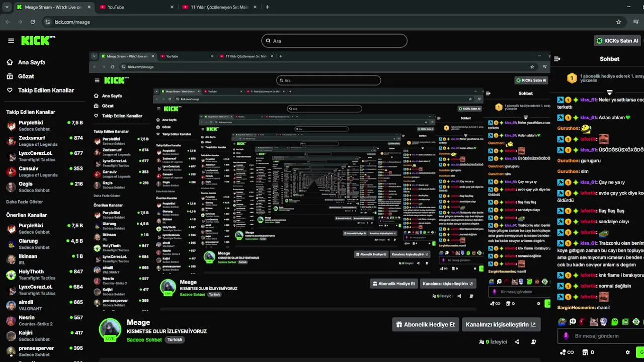
Task: Reload the kick.com/meage page
Action: (33, 22)
